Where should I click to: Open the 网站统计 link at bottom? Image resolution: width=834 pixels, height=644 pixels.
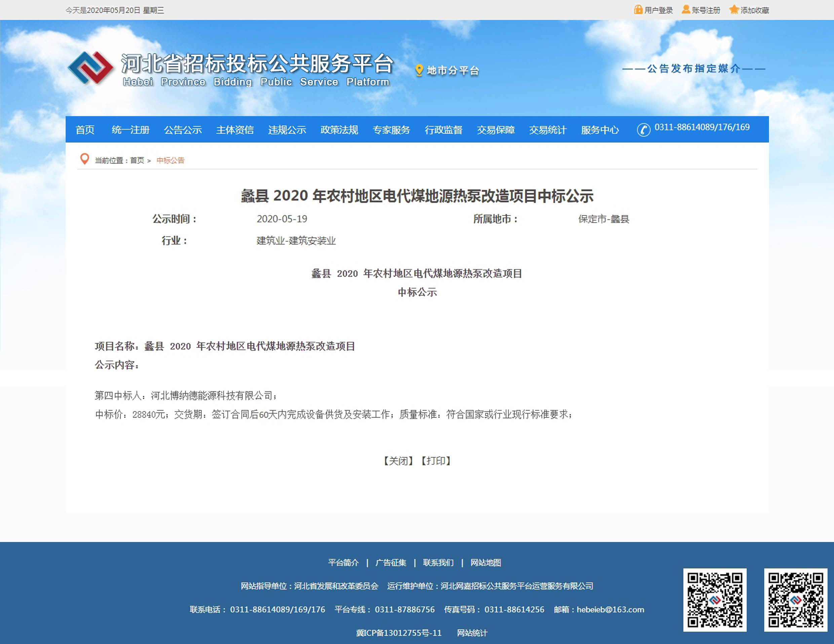point(472,633)
